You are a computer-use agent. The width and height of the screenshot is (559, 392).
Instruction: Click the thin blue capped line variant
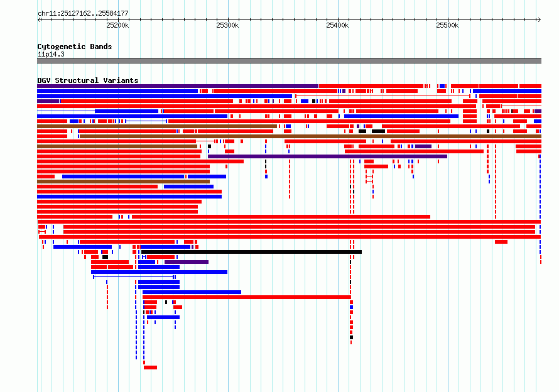[x=134, y=277]
